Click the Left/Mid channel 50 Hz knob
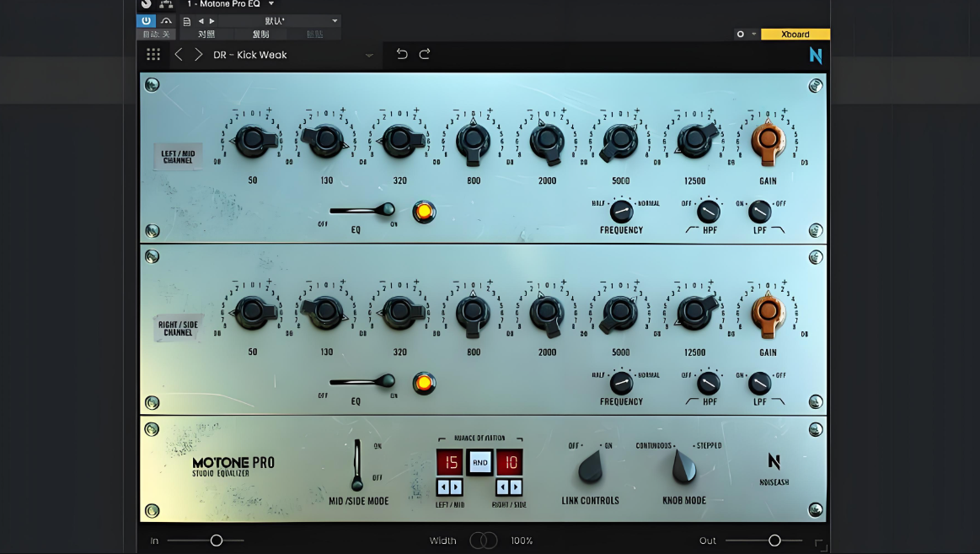980x554 pixels. pos(253,140)
